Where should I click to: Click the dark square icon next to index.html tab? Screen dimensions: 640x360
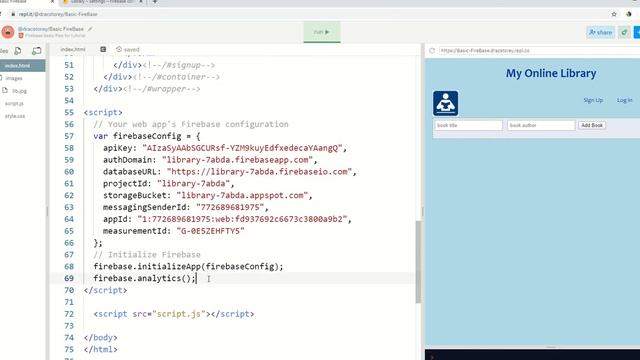103,49
